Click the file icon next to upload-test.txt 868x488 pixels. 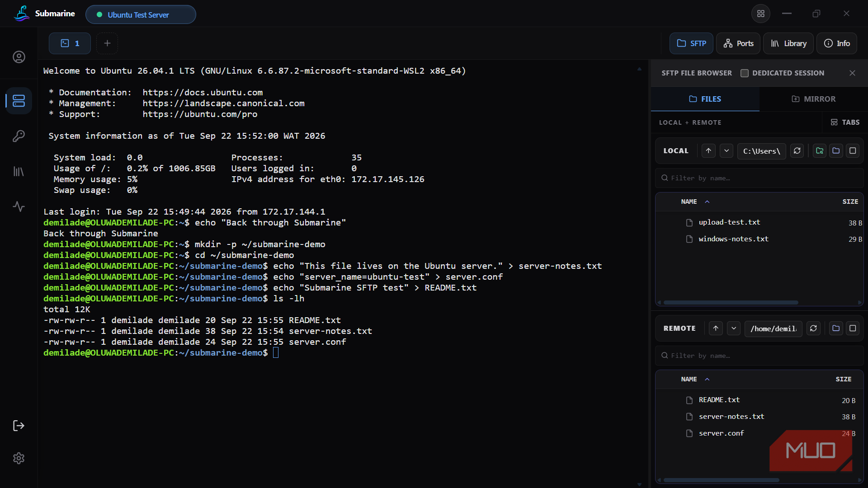[x=689, y=222]
